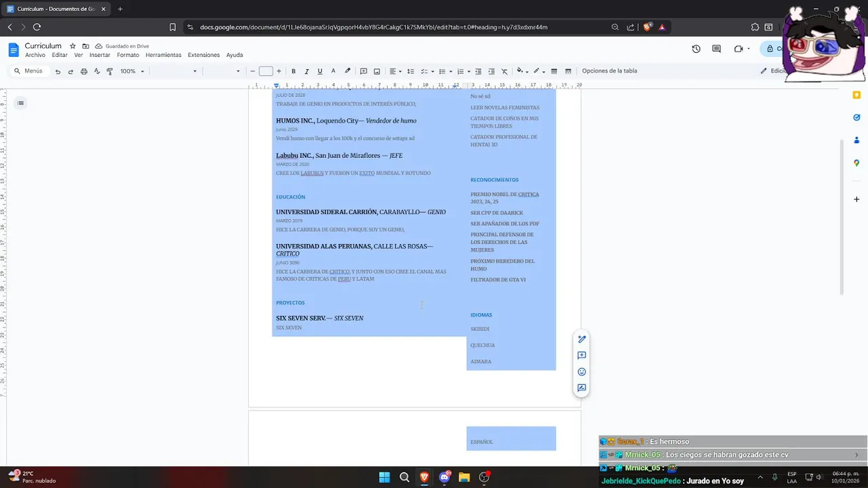Open the Extensiones menu

(x=204, y=55)
